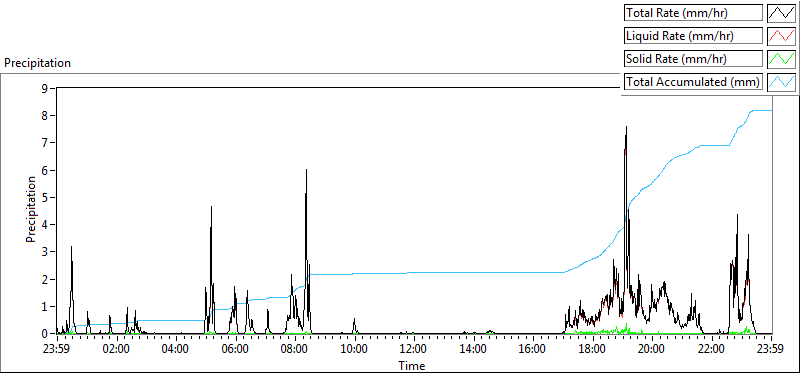800x373 pixels.
Task: Click the 12:00 time tick label
Action: [x=414, y=350]
